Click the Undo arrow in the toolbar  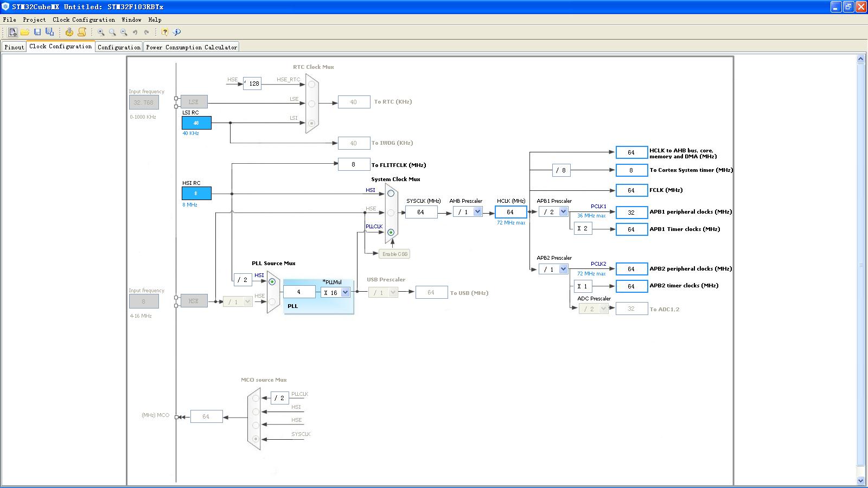pyautogui.click(x=135, y=33)
